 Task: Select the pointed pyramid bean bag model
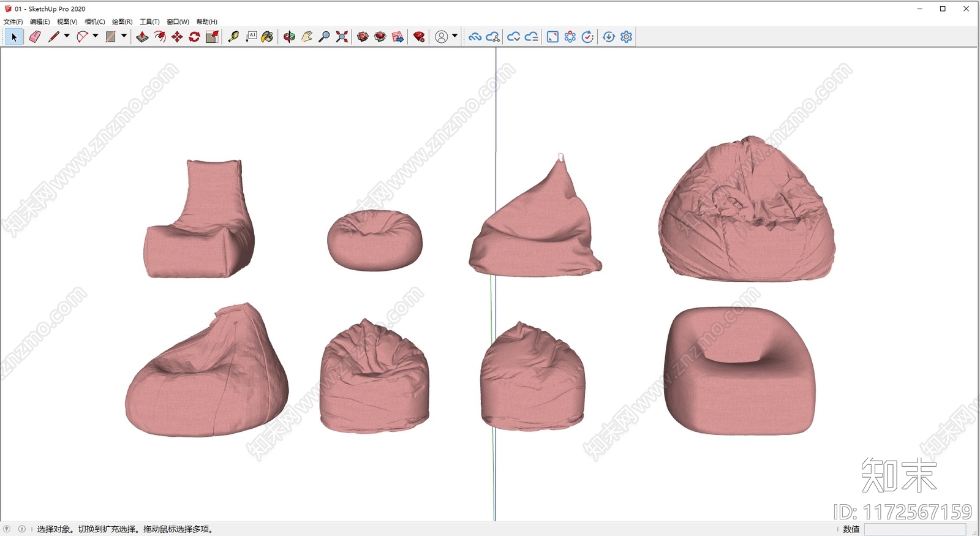click(535, 216)
